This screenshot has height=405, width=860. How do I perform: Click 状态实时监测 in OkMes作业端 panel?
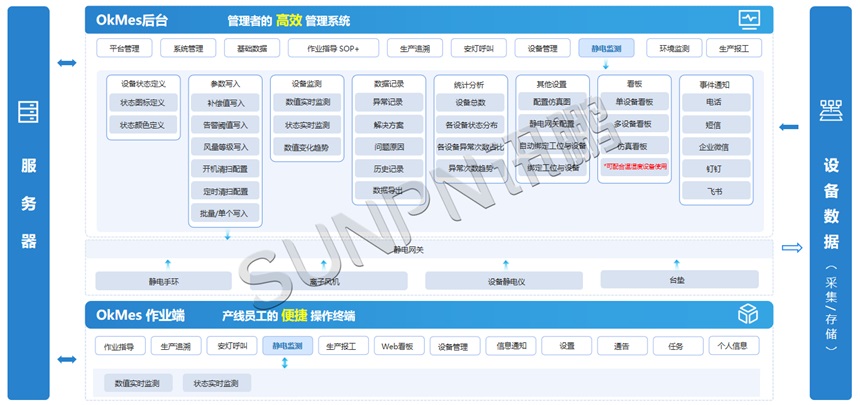pos(217,382)
